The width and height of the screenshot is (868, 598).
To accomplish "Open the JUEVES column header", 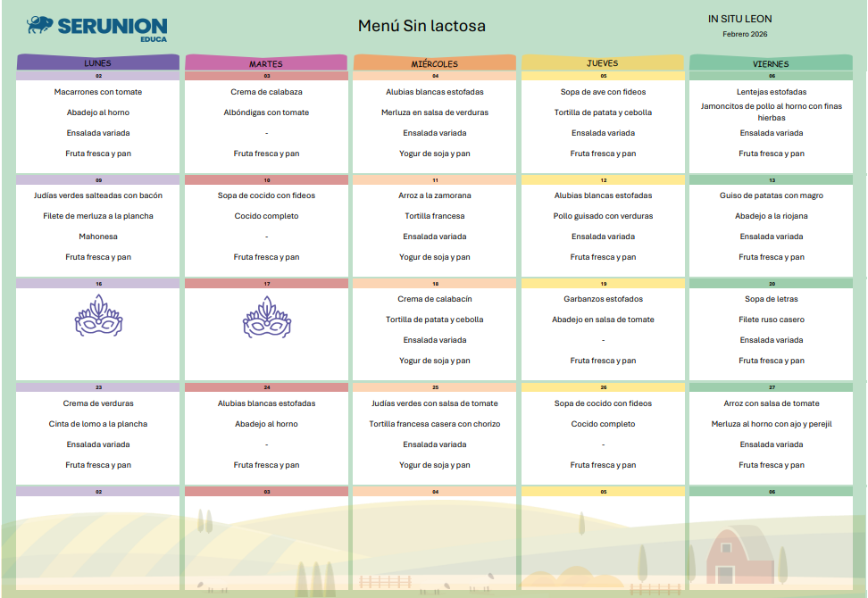I will 603,63.
